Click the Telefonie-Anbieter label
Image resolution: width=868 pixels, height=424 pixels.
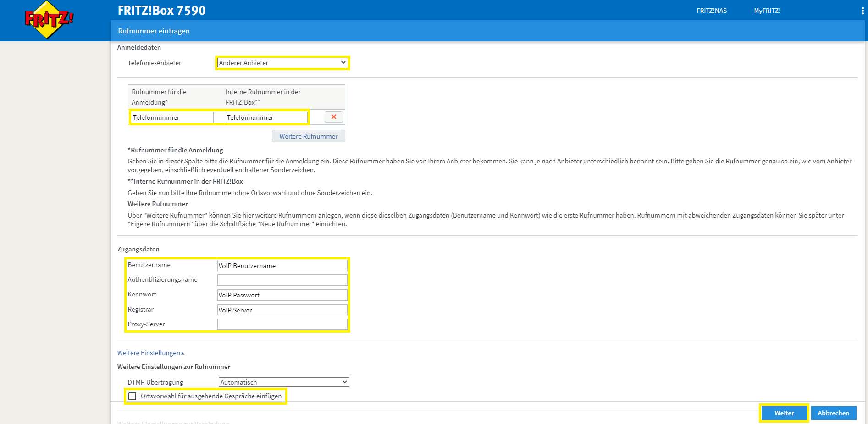(155, 63)
